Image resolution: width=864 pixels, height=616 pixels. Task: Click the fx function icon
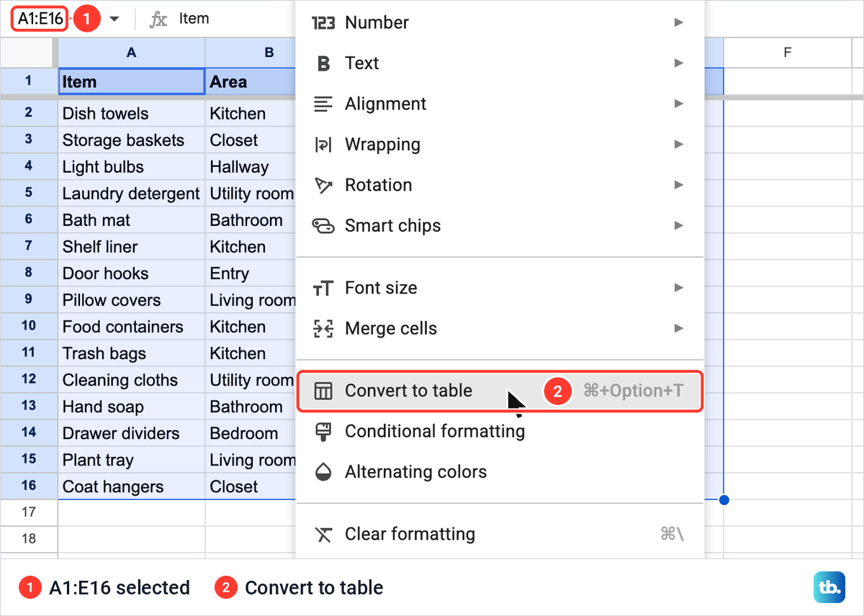click(x=158, y=19)
